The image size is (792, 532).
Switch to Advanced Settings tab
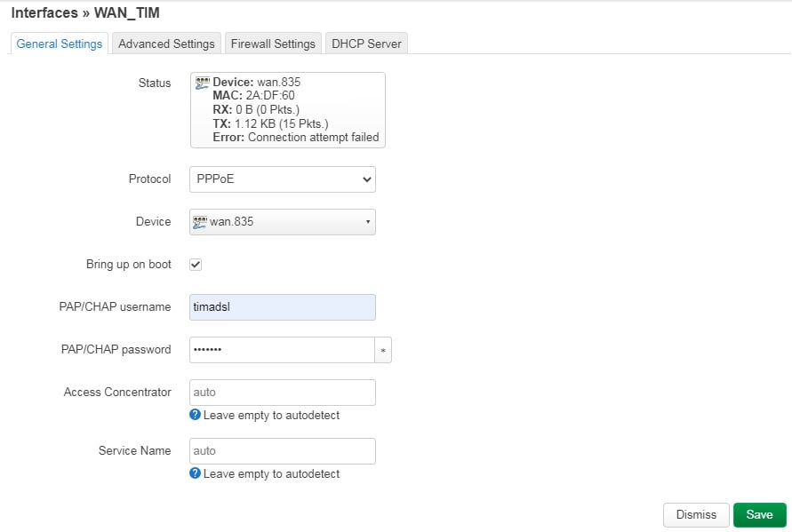click(x=166, y=44)
